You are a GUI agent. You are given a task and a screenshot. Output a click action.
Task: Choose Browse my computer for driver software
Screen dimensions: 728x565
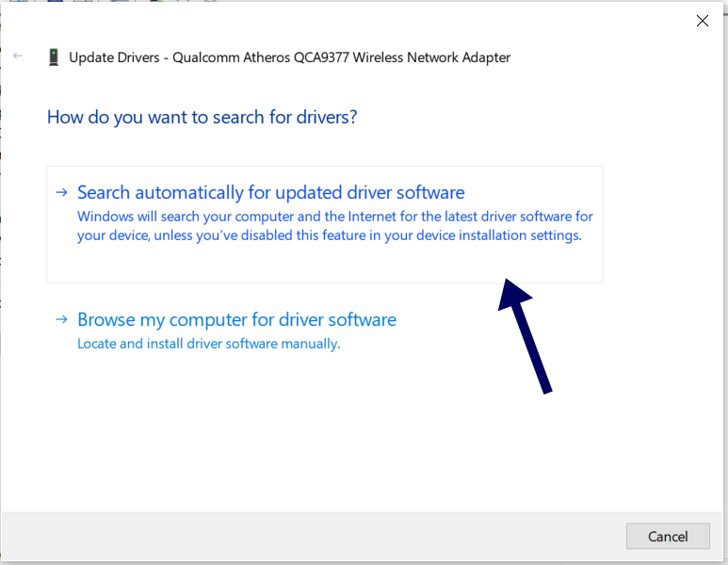click(x=236, y=319)
